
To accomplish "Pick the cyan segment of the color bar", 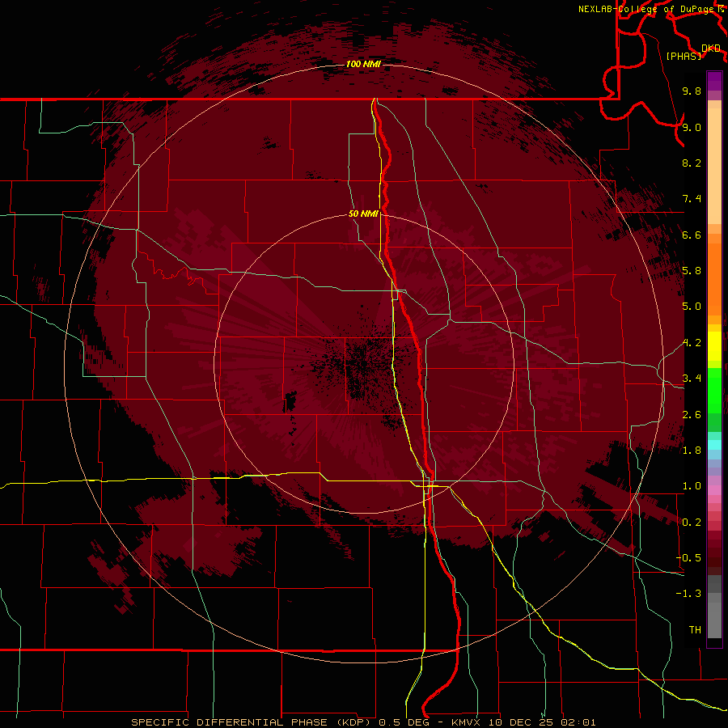I will coord(714,445).
